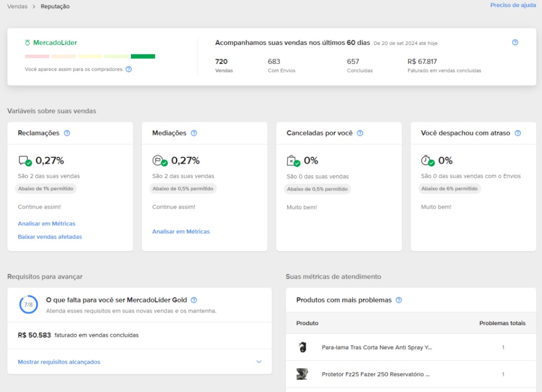Viewport: 542px width, 392px height.
Task: Click the Protetor Fz25 Fazer product thumbnail
Action: [302, 374]
